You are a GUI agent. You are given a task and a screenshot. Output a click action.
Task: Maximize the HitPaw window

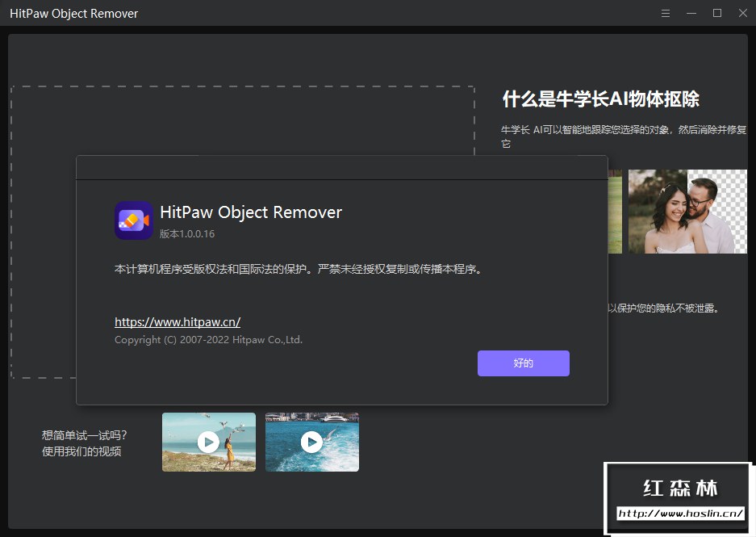click(x=717, y=14)
